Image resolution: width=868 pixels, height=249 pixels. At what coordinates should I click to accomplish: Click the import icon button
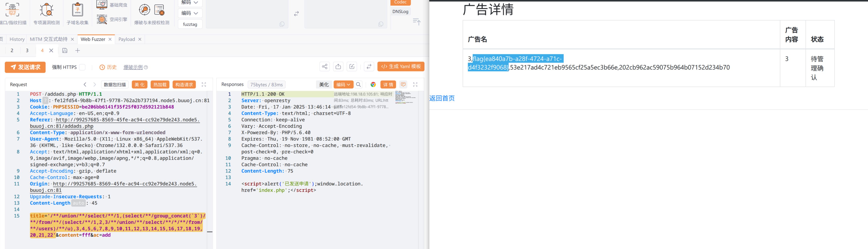tap(352, 66)
